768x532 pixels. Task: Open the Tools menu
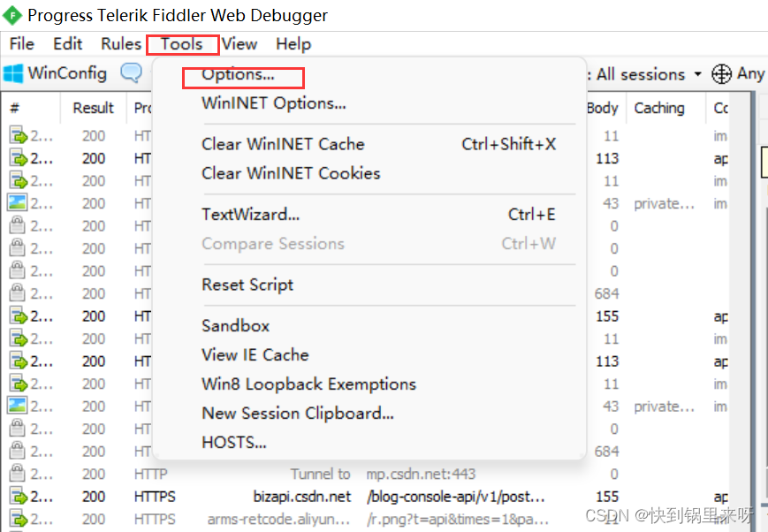(182, 44)
